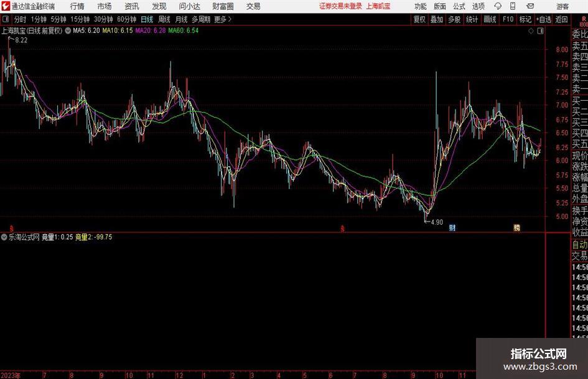
Task: Click the Tongdaxin red logo icon
Action: (x=5, y=6)
